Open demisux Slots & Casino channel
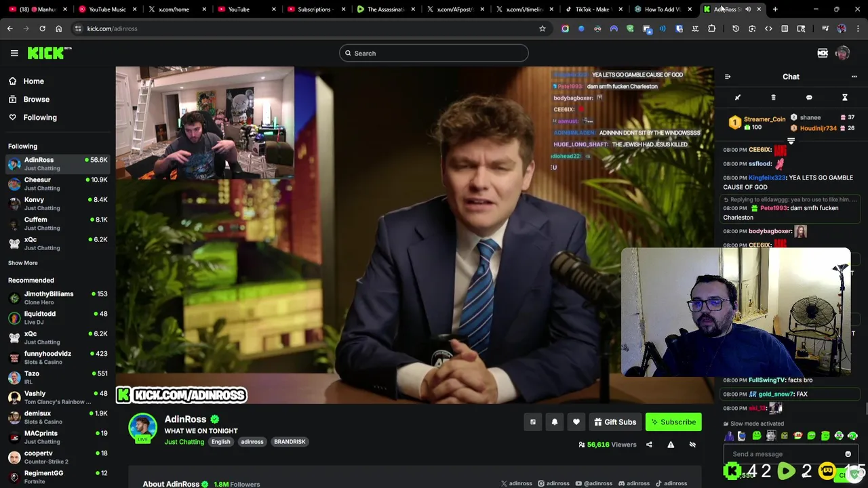Viewport: 868px width, 488px height. (x=58, y=417)
